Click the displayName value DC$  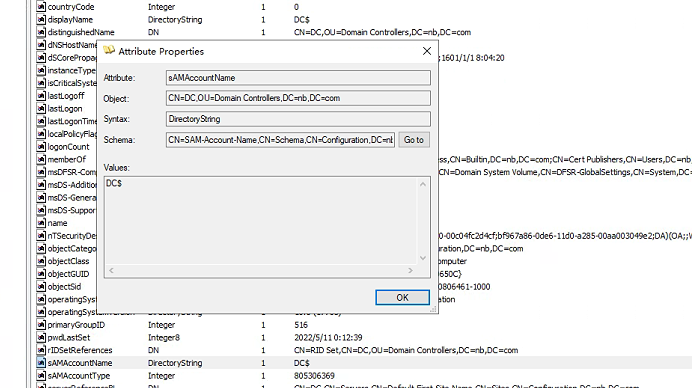[301, 19]
